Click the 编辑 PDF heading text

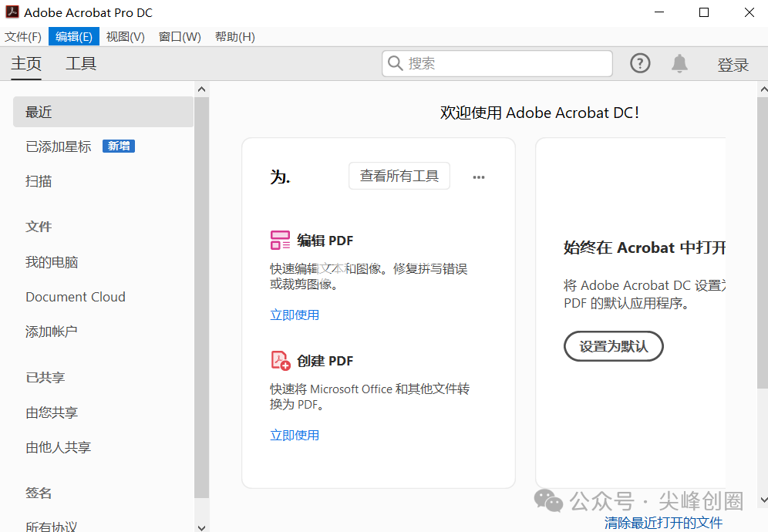pos(325,241)
